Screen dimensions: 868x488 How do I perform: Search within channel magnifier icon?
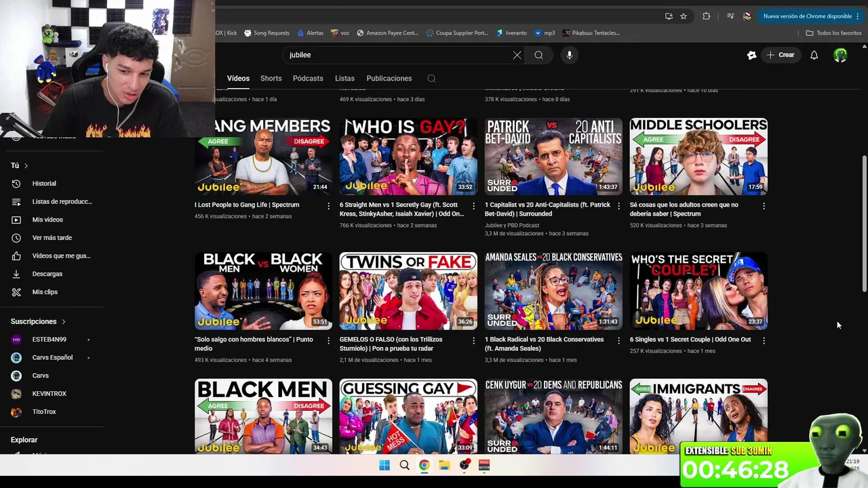pos(431,79)
